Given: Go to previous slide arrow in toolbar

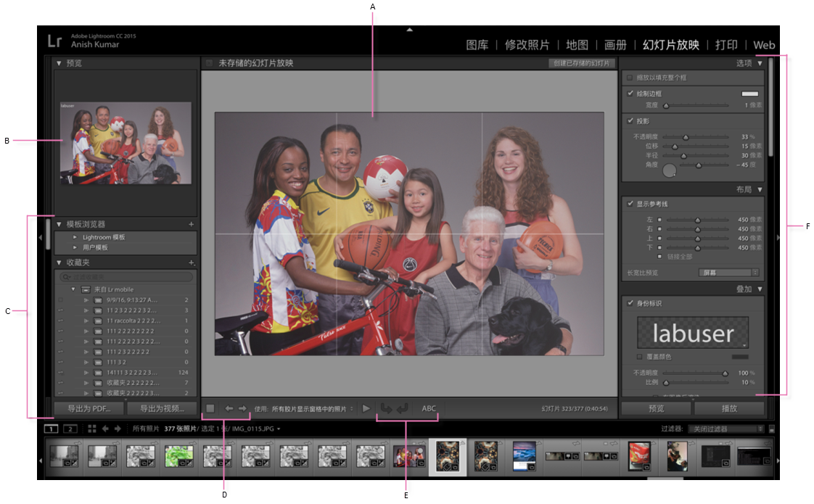Looking at the screenshot, I should pos(229,408).
